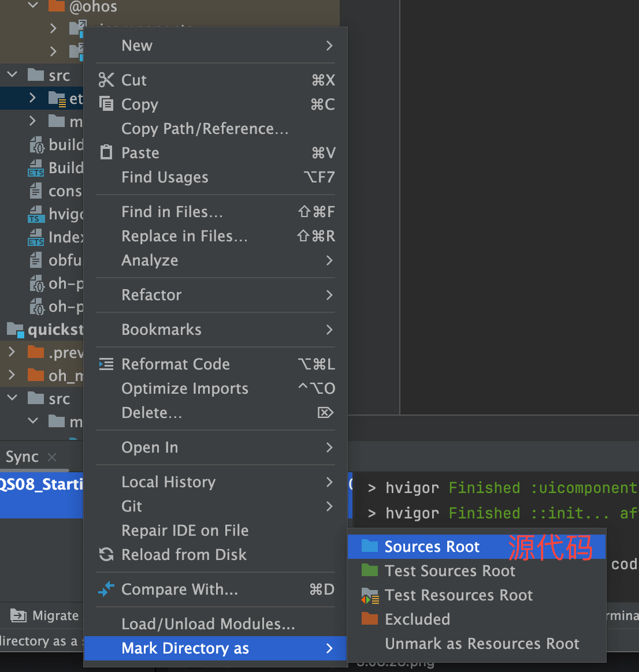The width and height of the screenshot is (639, 672).
Task: Click the Reload from Disk icon
Action: coord(106,555)
